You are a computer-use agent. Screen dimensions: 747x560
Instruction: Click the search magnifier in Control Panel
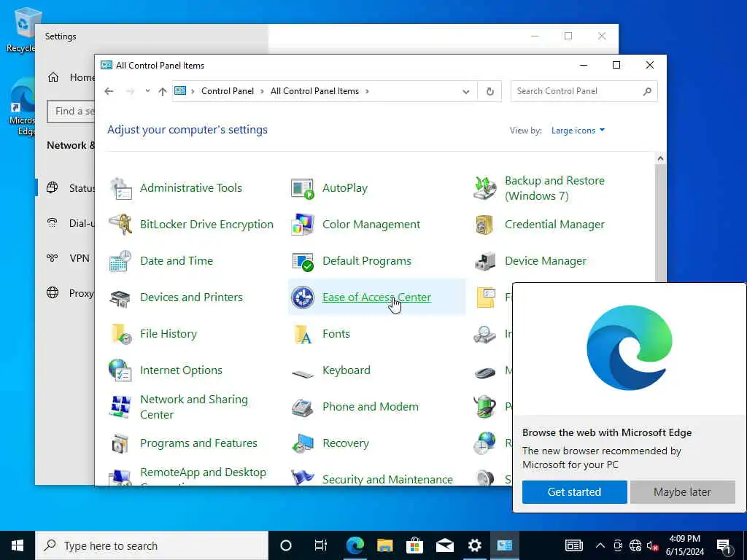click(x=647, y=91)
